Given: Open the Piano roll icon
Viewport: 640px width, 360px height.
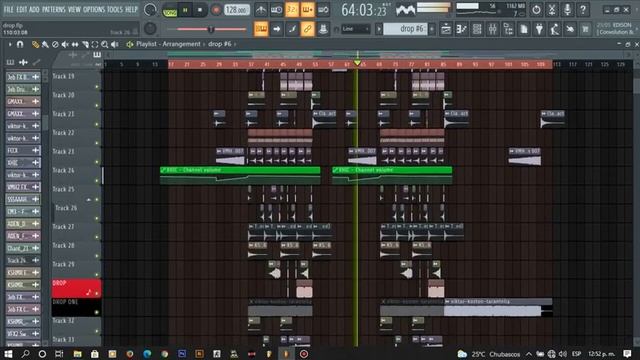Looking at the screenshot, I should point(461,29).
